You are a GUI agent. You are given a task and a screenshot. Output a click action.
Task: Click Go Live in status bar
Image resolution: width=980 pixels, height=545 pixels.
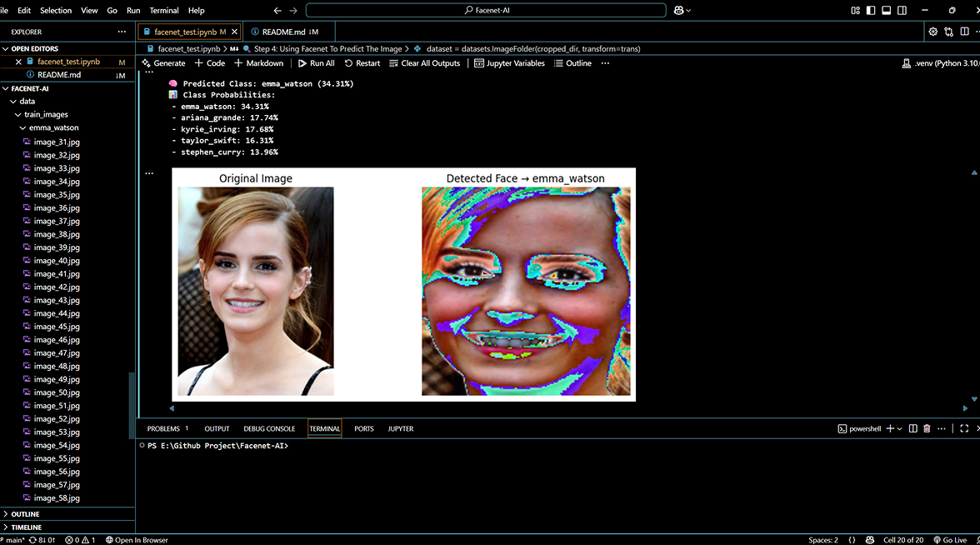click(949, 540)
